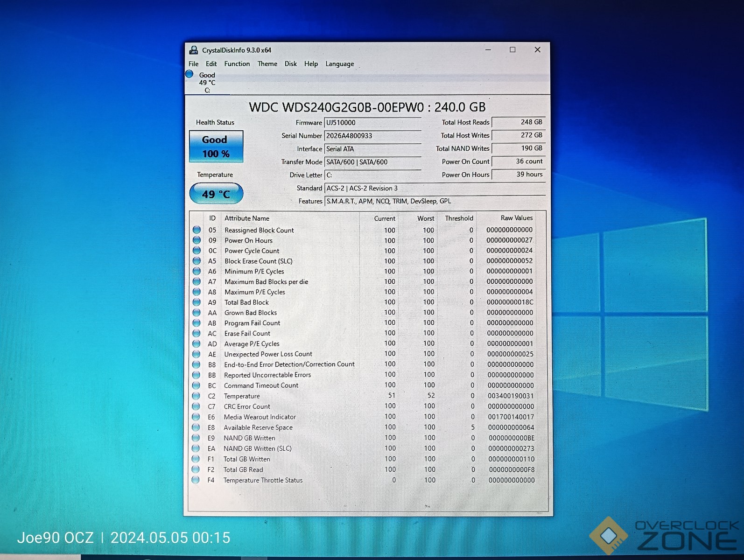744x560 pixels.
Task: Click status icon of Unexpected Power Loss Count
Action: point(197,354)
